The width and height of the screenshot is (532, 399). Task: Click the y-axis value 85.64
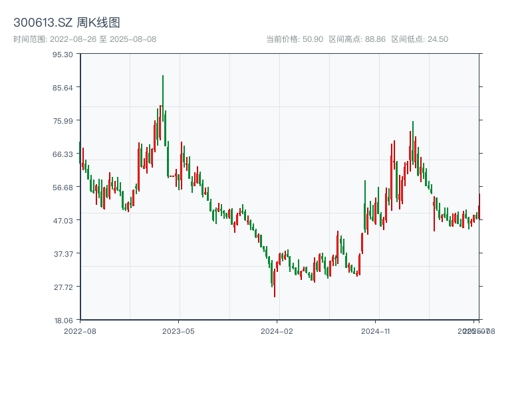[63, 88]
